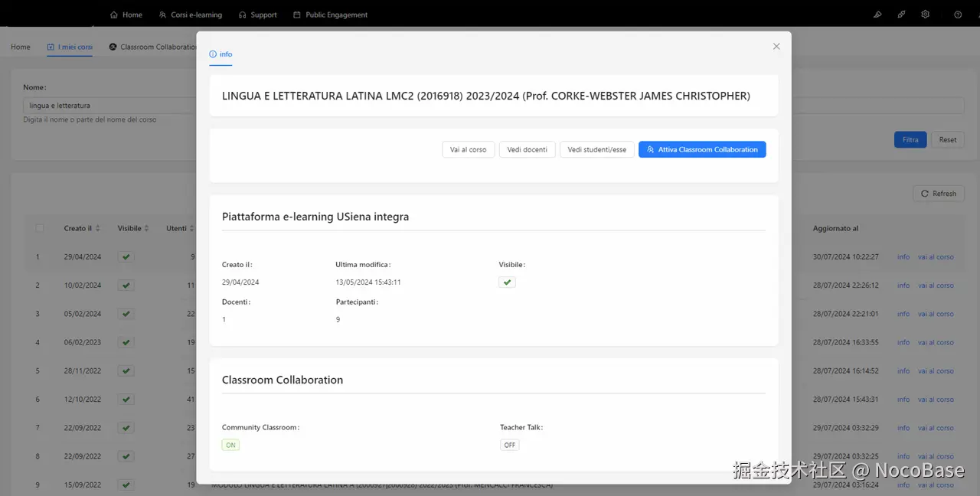980x496 pixels.
Task: Open the Vedi studenti/esse list
Action: 597,149
